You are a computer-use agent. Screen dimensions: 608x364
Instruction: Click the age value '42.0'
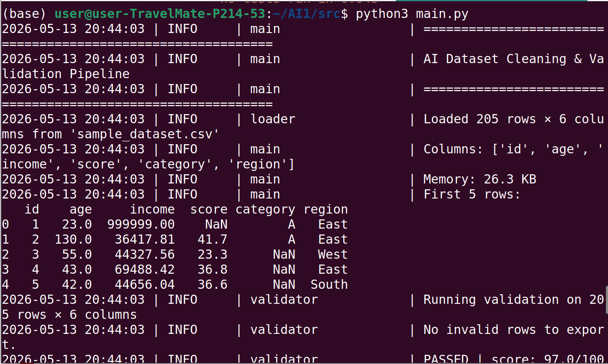[x=77, y=285]
